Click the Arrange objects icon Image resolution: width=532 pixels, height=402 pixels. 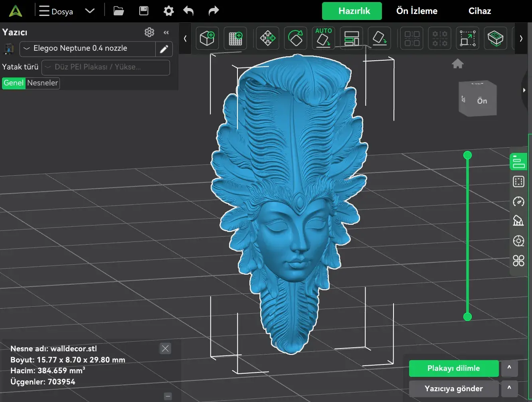coord(352,38)
